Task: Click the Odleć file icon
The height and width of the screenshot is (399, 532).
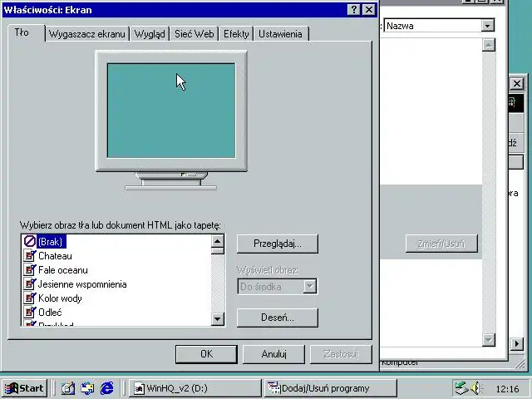Action: click(30, 313)
